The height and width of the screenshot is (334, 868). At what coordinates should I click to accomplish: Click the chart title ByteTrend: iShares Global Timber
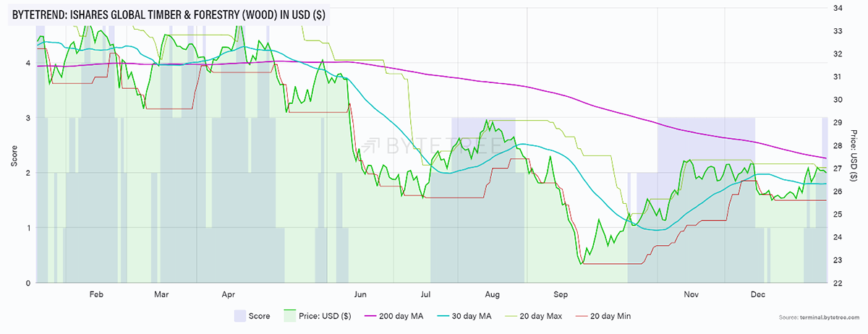tap(170, 15)
